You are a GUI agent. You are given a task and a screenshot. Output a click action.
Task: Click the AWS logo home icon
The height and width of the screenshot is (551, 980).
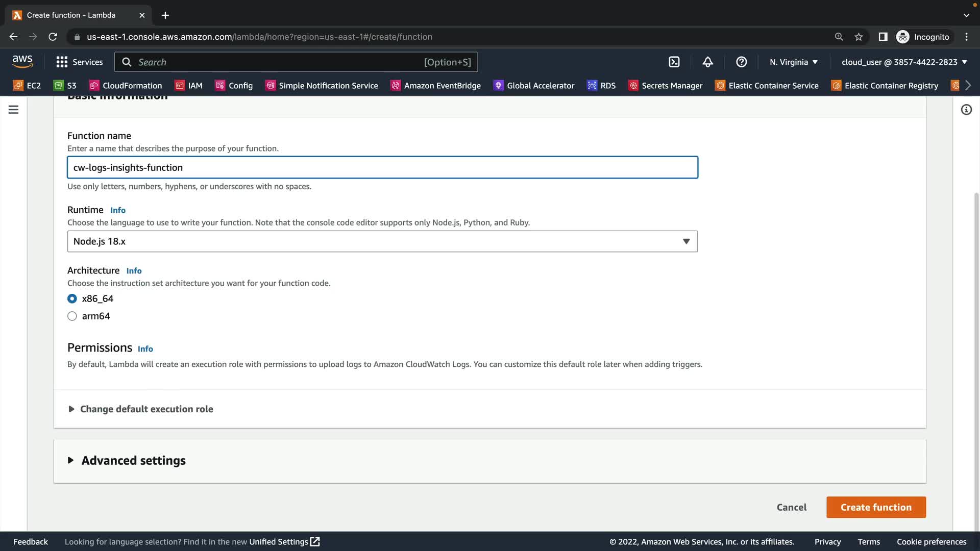coord(22,62)
